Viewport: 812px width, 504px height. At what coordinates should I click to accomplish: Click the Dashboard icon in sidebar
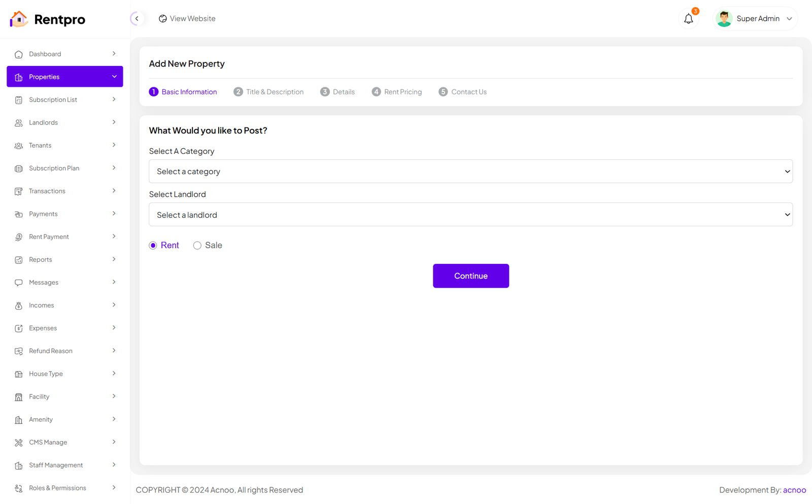19,54
